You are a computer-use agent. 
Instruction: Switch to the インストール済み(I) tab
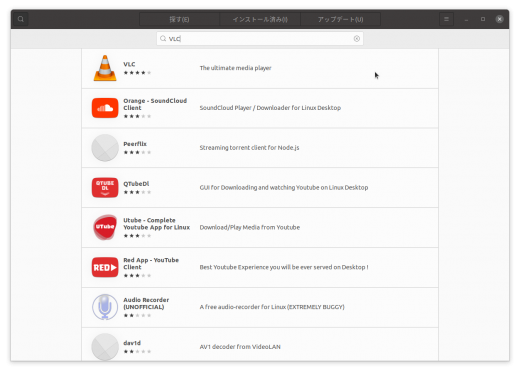pyautogui.click(x=260, y=19)
